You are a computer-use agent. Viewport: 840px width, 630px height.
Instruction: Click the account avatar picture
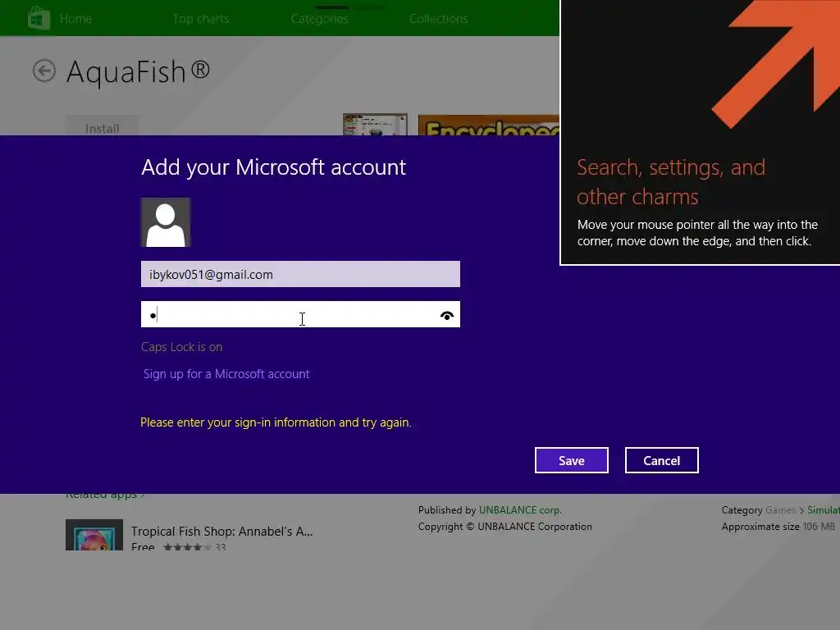pyautogui.click(x=166, y=222)
